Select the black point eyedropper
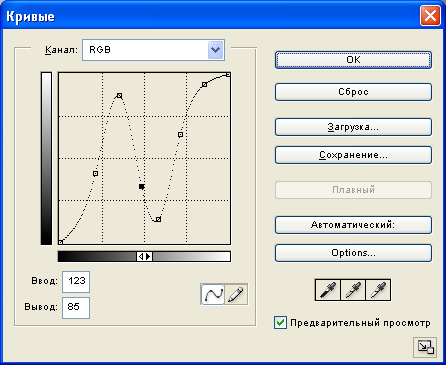446x365 pixels. coord(328,290)
